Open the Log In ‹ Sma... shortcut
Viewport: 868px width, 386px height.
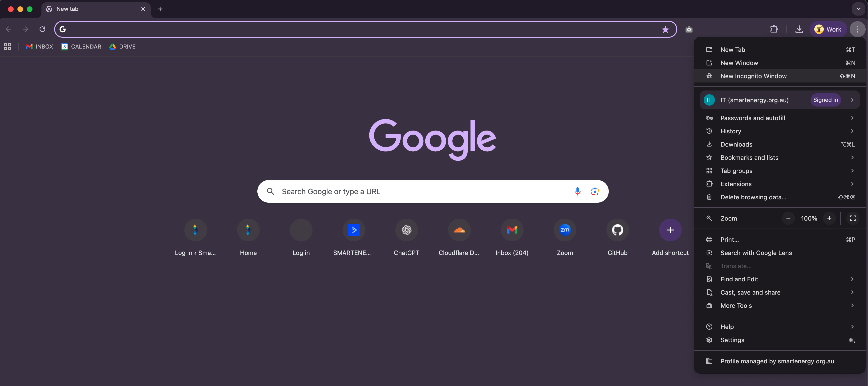[x=195, y=237]
